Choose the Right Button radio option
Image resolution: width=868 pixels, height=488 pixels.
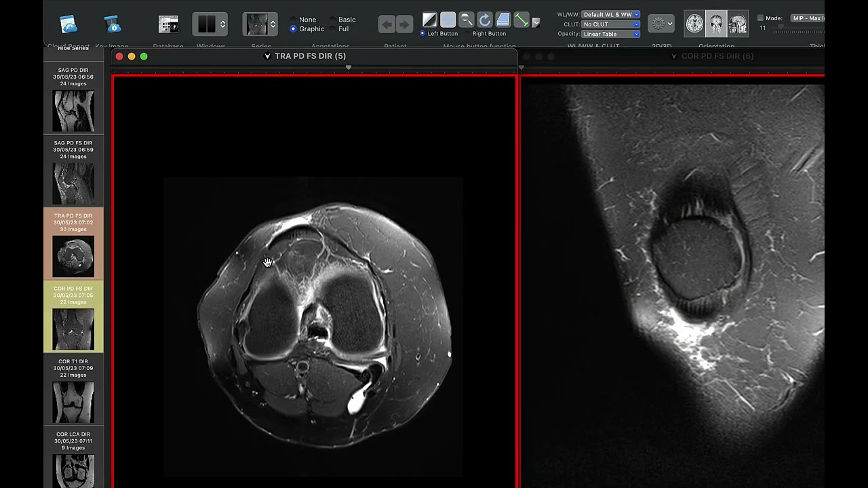pos(468,33)
